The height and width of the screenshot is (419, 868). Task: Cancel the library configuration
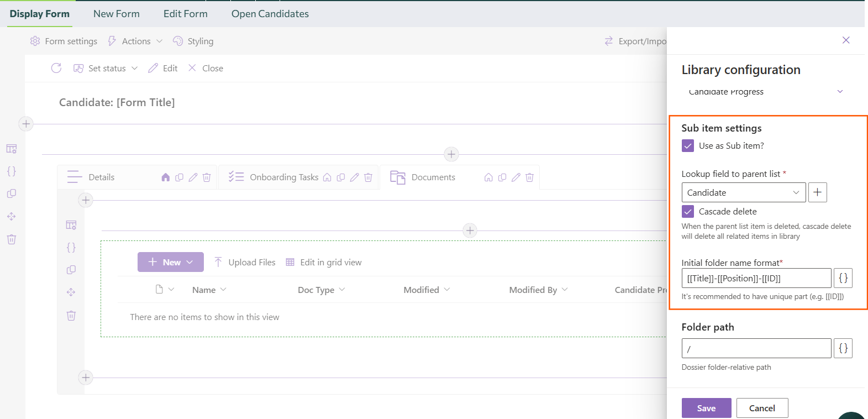(762, 408)
